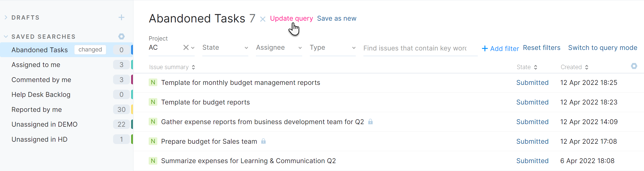The height and width of the screenshot is (171, 644).
Task: Click the gear icon above the Created column
Action: pyautogui.click(x=634, y=66)
